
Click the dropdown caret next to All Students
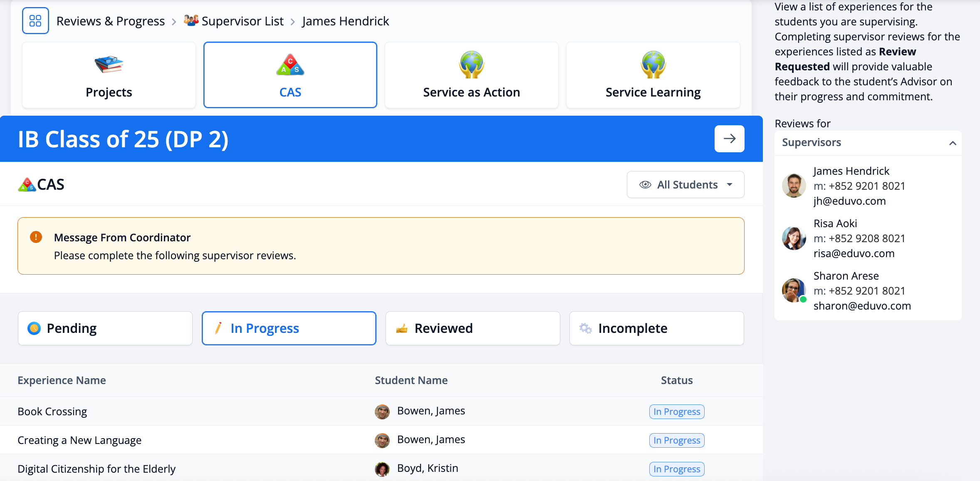(730, 185)
